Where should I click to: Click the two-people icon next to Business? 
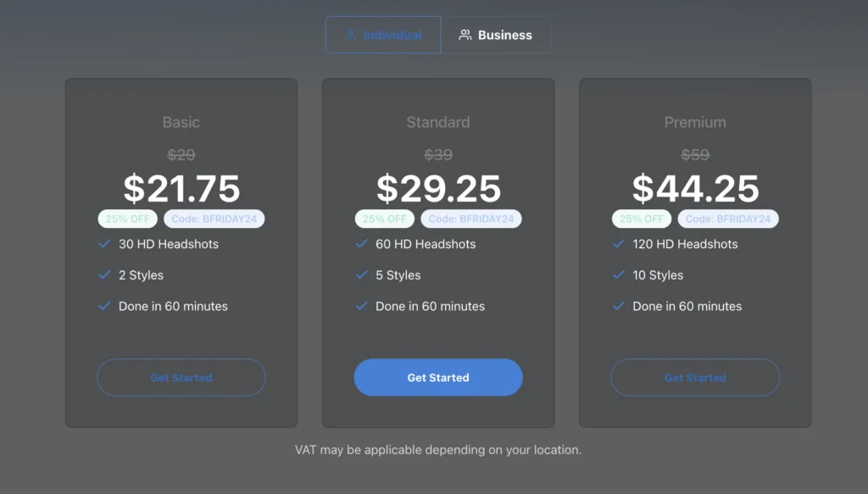(x=465, y=36)
